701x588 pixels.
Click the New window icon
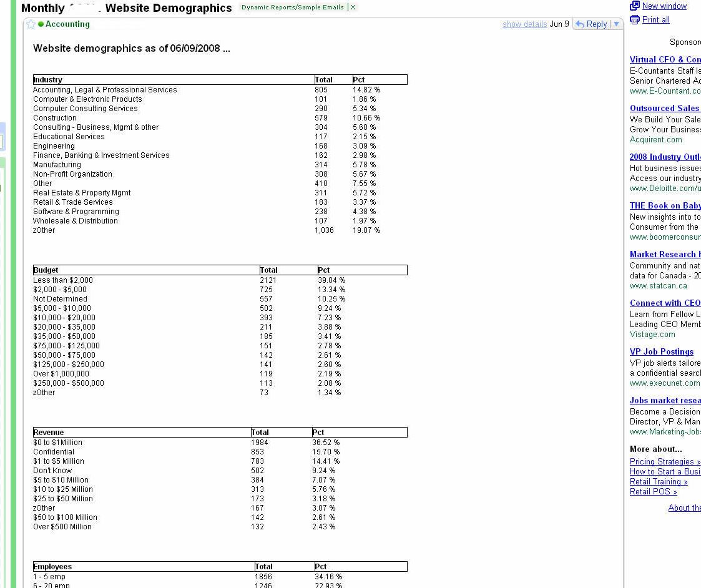point(635,6)
